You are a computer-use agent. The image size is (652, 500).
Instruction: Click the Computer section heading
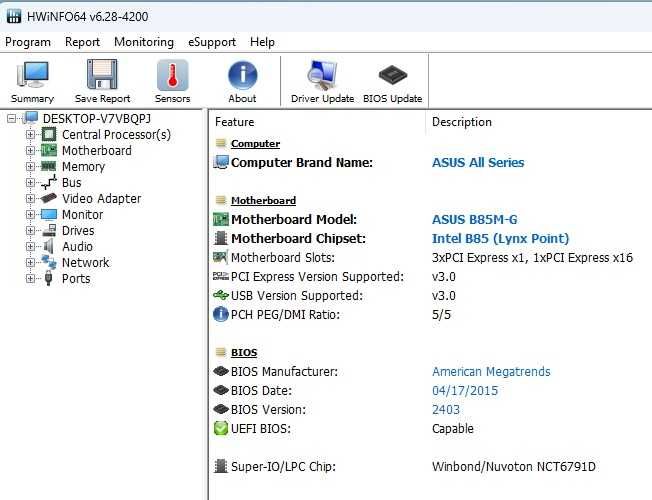255,144
